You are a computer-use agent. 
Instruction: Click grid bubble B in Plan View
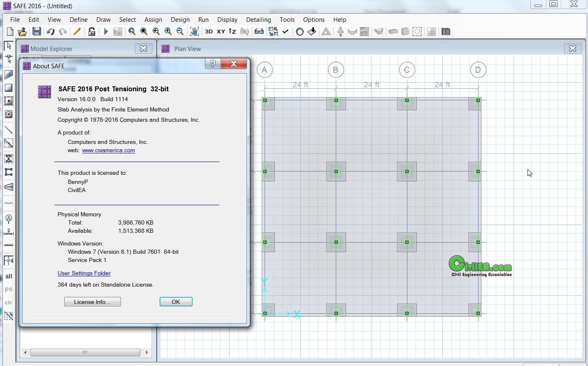tap(336, 70)
